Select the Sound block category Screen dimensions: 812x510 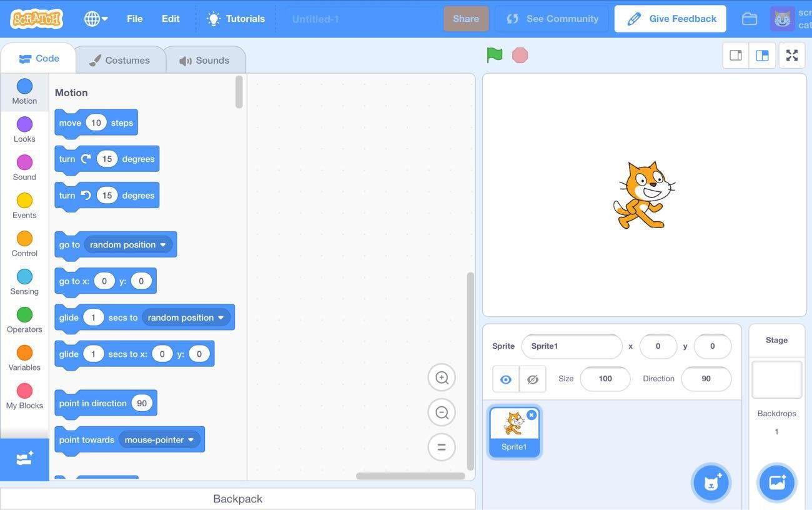coord(24,168)
